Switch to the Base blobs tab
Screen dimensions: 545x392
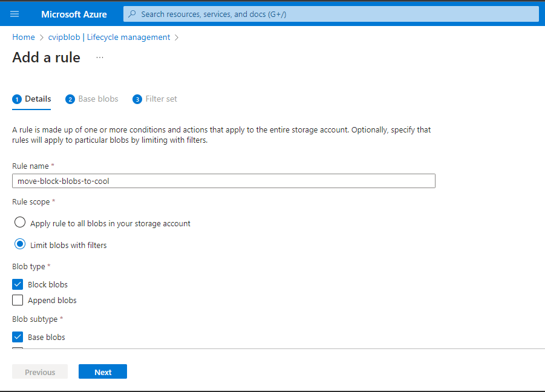[x=98, y=99]
